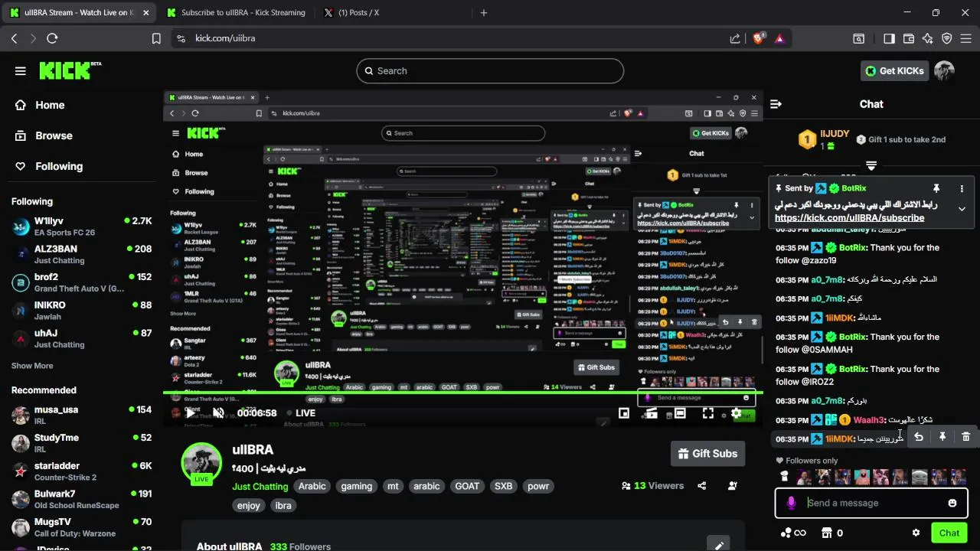The width and height of the screenshot is (980, 551).
Task: Open W1liyv channel in Following
Action: tap(82, 227)
